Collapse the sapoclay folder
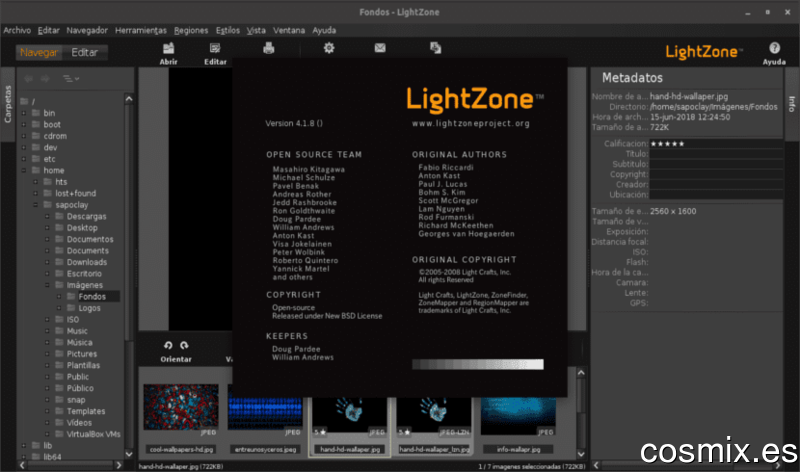This screenshot has width=800, height=472. [35, 205]
